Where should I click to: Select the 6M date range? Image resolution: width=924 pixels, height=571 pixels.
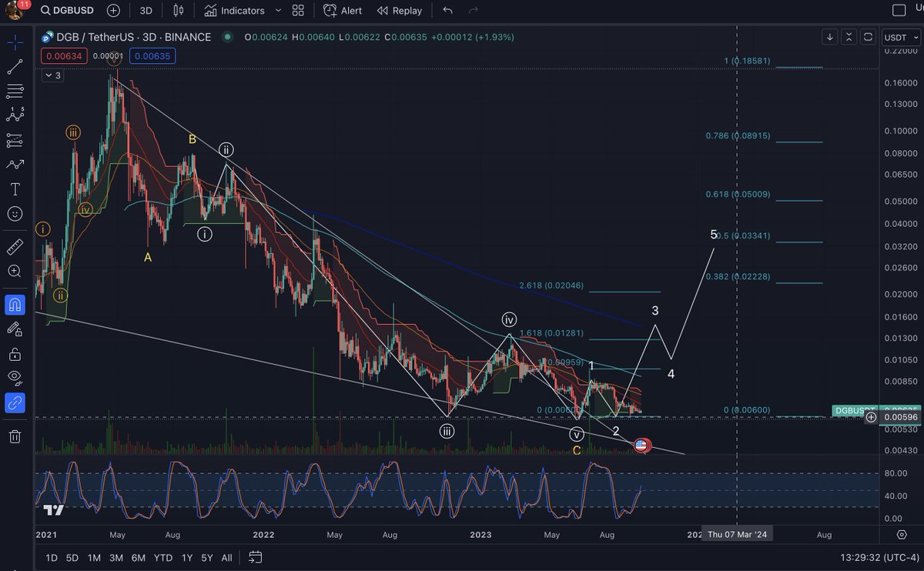(139, 557)
